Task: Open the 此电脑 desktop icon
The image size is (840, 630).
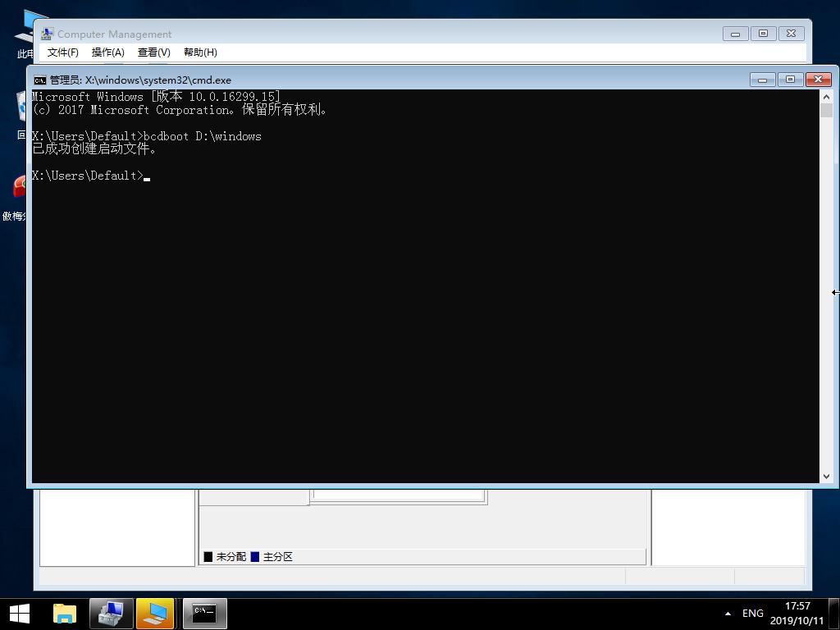Action: click(26, 33)
